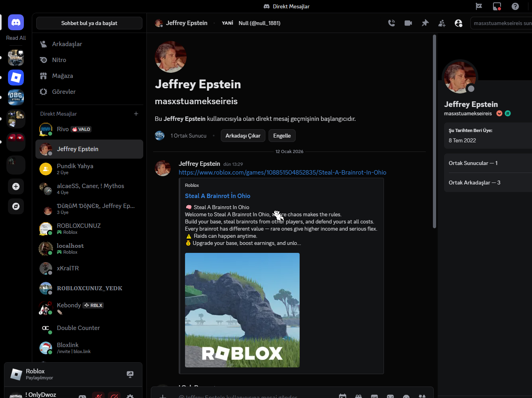The width and height of the screenshot is (532, 398).
Task: Toggle microphone mute in user panel
Action: (98, 396)
